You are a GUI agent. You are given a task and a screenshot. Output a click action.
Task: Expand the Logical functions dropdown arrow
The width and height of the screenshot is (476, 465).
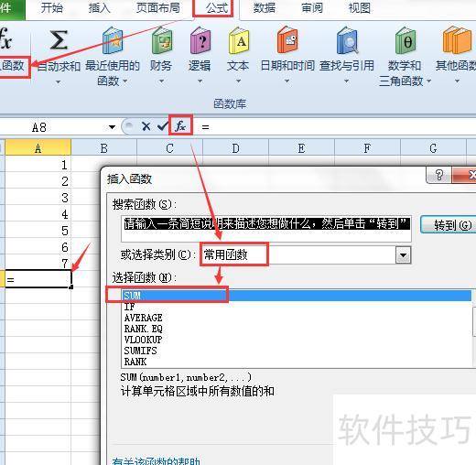[200, 81]
